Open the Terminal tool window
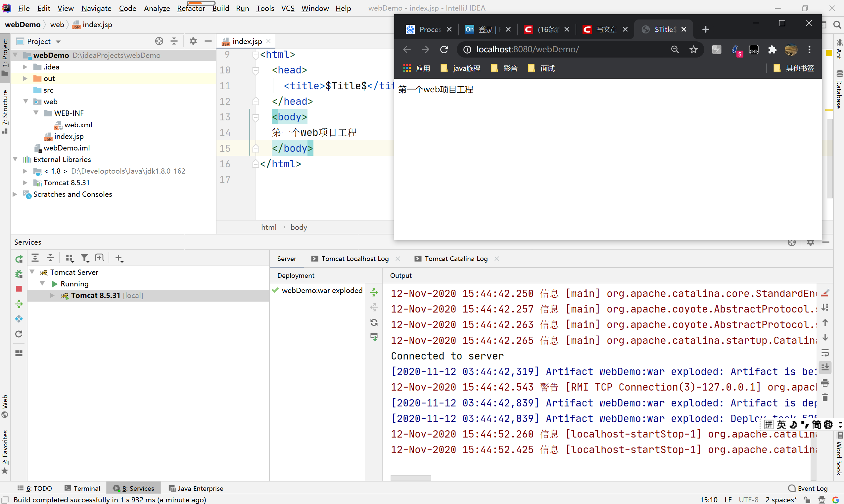 coord(82,488)
